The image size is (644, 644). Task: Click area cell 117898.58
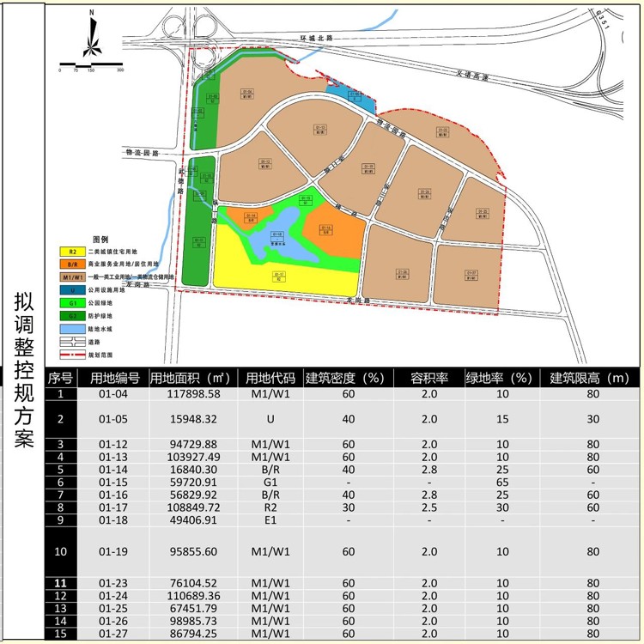tap(193, 394)
